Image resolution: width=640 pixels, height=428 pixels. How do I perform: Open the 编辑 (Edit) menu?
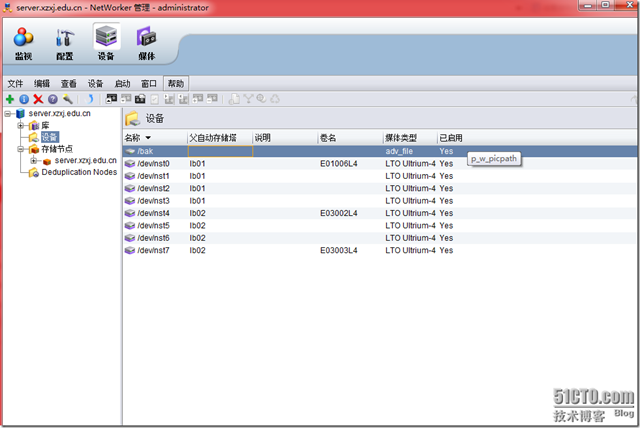tap(42, 84)
